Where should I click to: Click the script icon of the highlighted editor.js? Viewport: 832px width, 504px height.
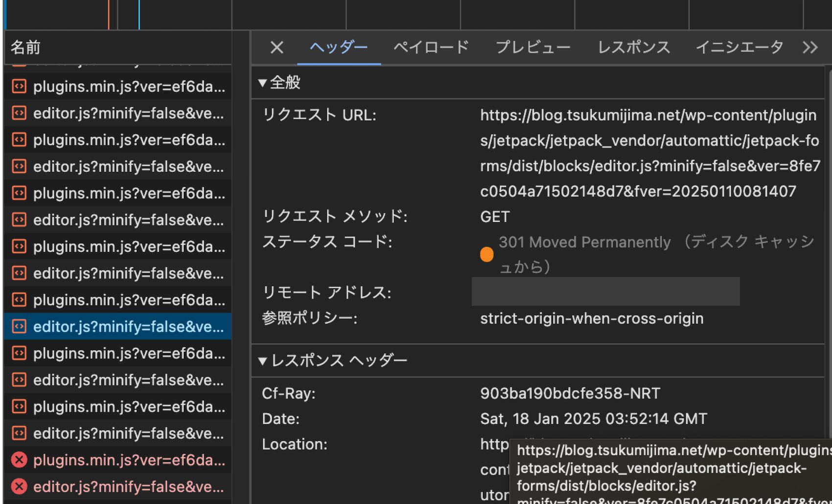coord(19,326)
